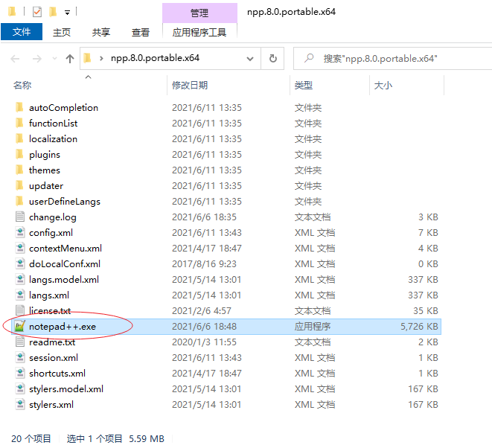Viewport: 492px width, 448px height.
Task: Click the autoCompletion folder icon
Action: (19, 108)
